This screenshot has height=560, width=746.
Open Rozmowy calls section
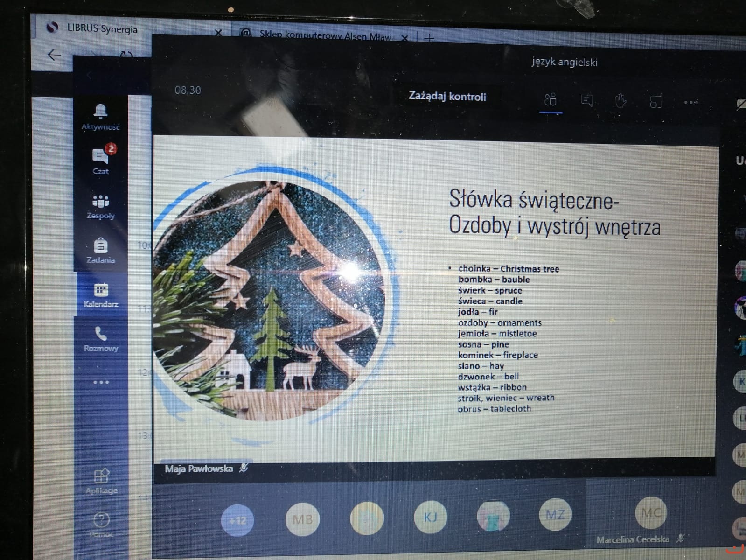coord(100,339)
